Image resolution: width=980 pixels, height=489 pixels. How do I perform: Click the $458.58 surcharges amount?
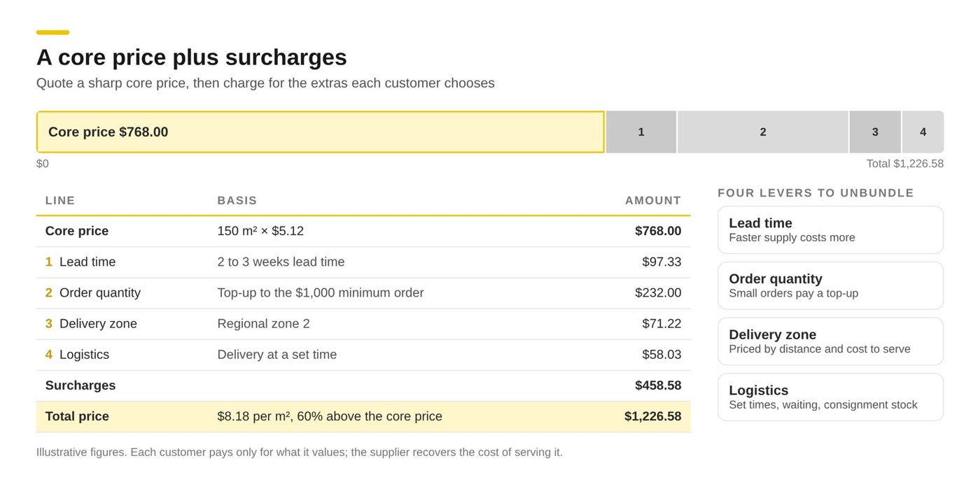[x=658, y=385]
